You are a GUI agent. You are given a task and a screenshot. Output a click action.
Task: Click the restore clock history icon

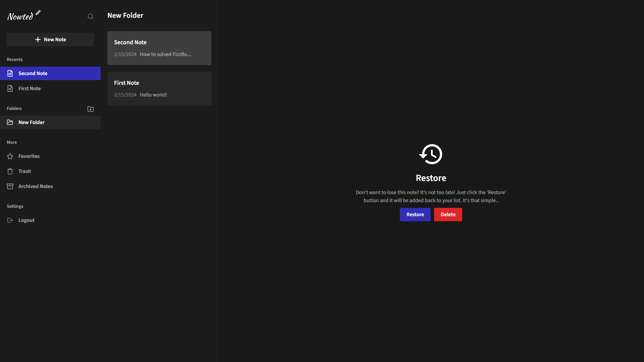[431, 154]
